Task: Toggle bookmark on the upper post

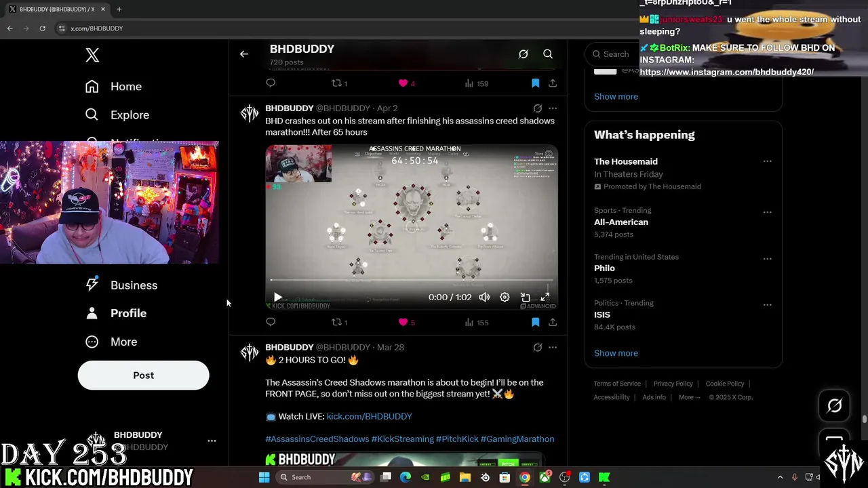Action: (x=535, y=83)
